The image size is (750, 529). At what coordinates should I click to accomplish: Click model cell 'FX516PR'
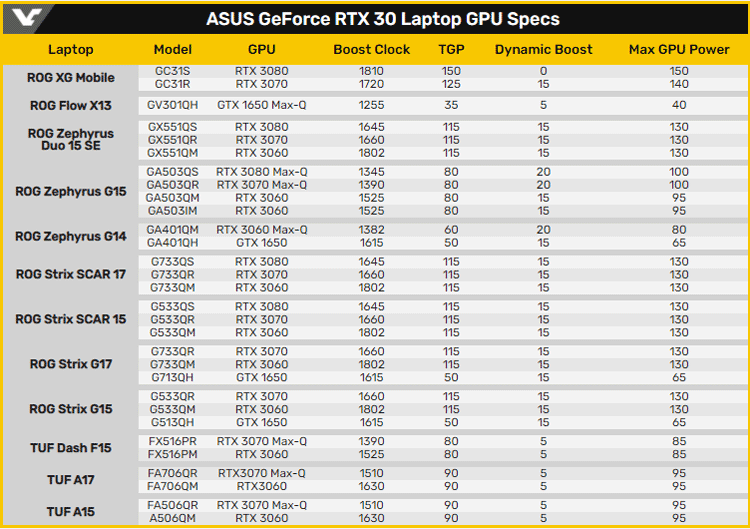(173, 441)
